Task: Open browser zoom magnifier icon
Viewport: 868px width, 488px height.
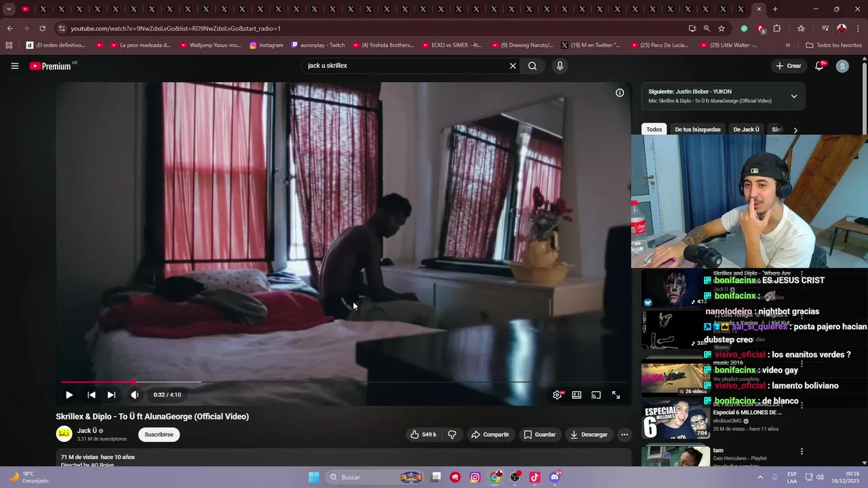Action: [707, 28]
